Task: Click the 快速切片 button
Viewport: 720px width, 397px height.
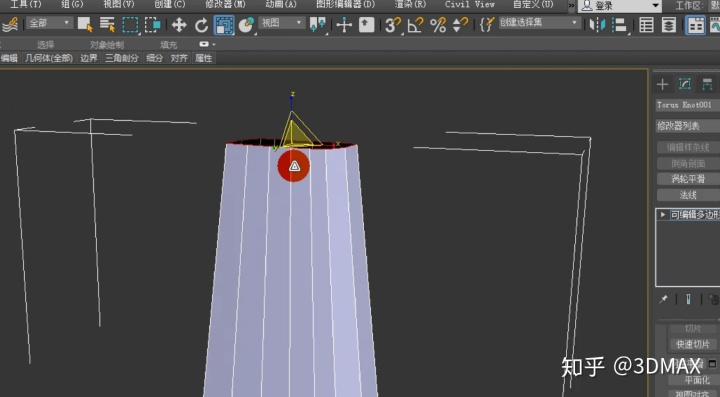Action: click(x=693, y=344)
